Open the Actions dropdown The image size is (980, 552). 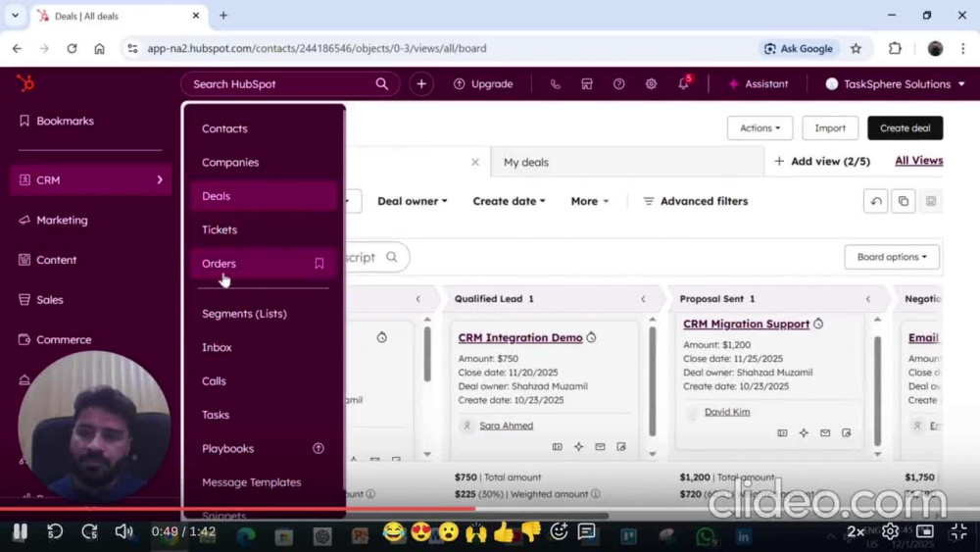(x=760, y=128)
